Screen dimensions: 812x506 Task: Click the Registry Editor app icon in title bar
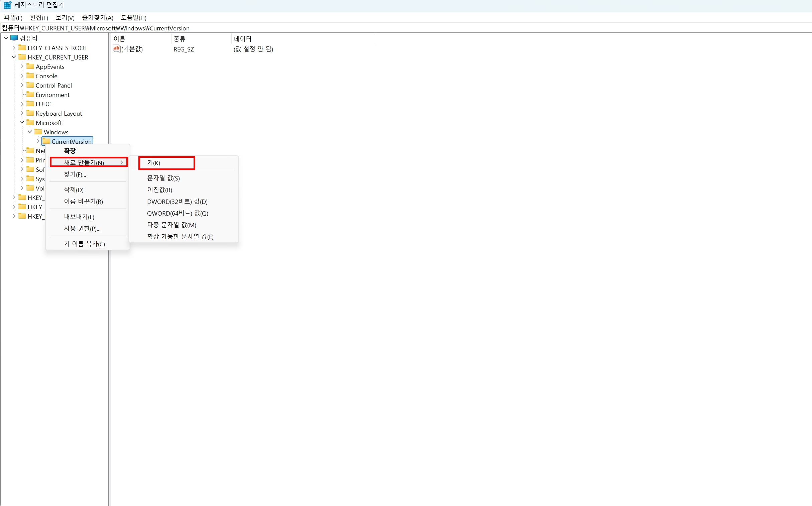7,5
